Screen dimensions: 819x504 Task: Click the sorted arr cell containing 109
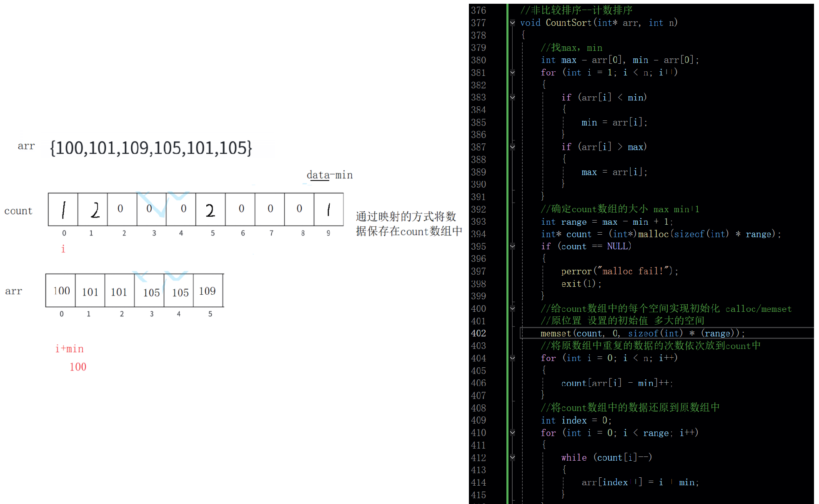click(208, 291)
